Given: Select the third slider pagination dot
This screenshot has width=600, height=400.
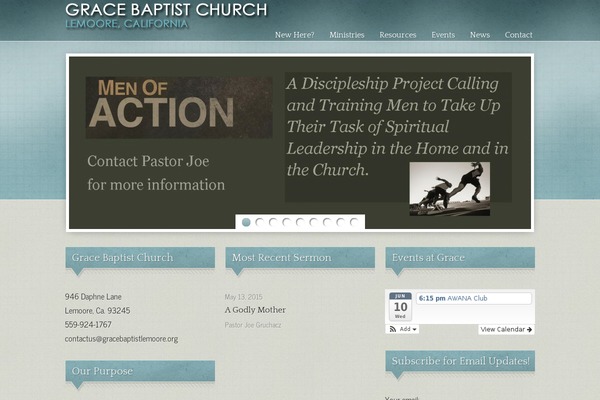Looking at the screenshot, I should [273, 222].
